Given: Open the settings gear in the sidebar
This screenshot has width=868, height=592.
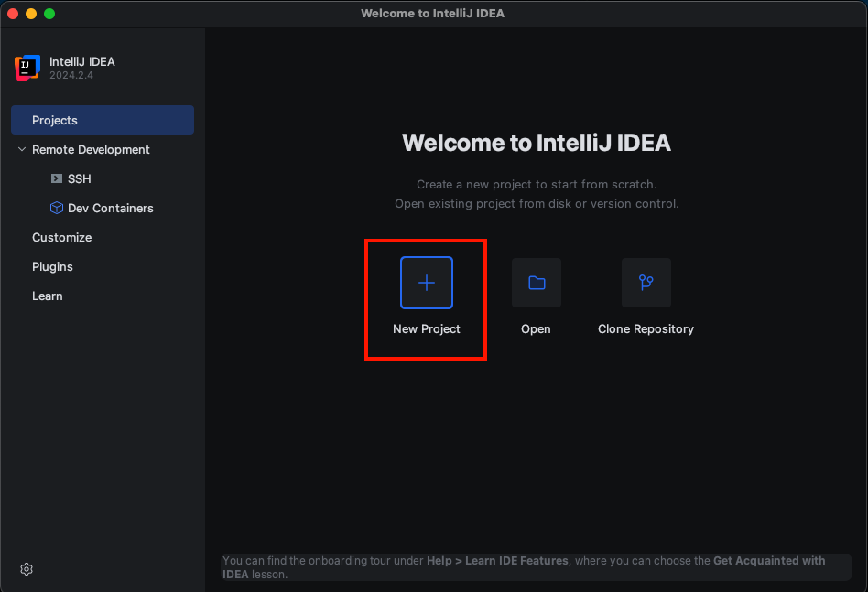Looking at the screenshot, I should coord(27,569).
